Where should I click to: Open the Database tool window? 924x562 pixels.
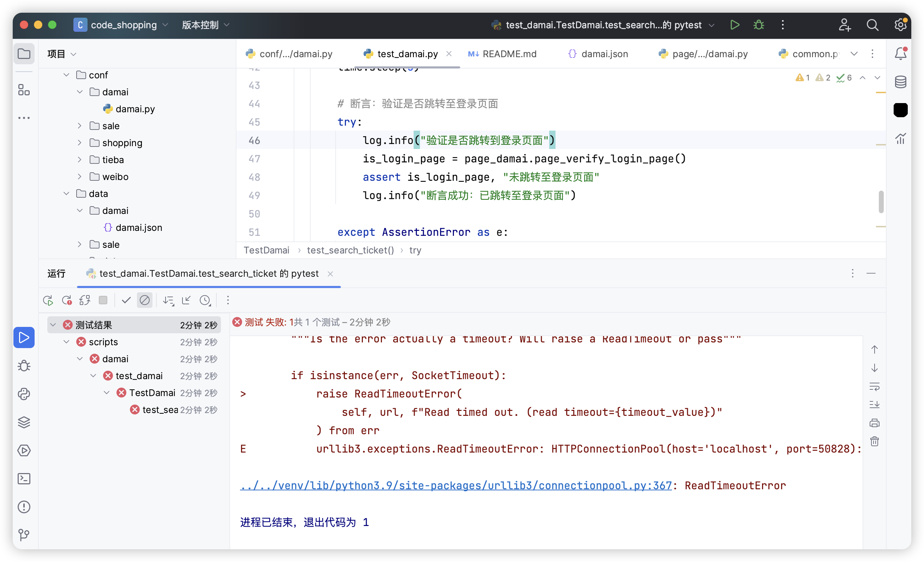900,82
